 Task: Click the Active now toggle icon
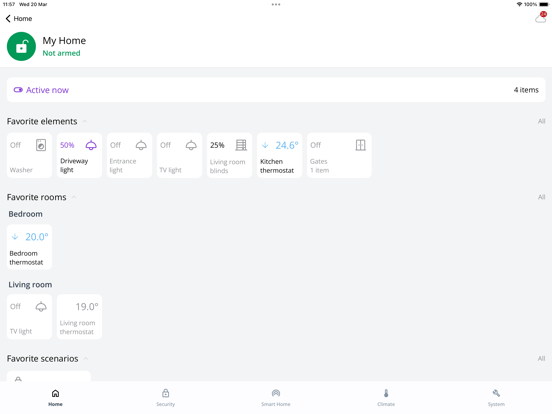click(x=18, y=90)
